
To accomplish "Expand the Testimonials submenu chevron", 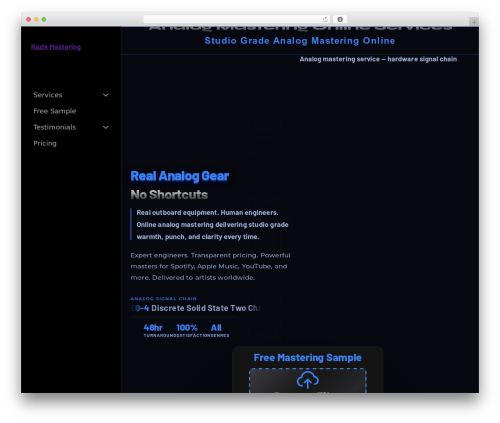I will point(106,127).
